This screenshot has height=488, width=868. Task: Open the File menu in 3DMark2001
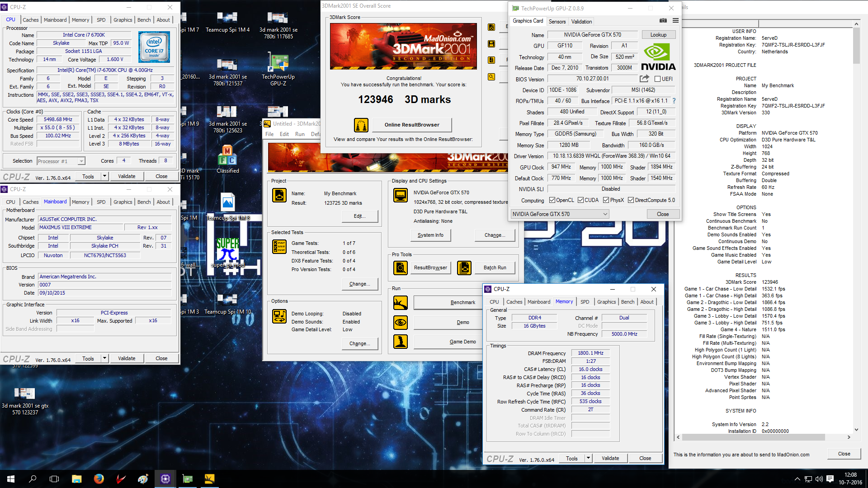pyautogui.click(x=269, y=134)
